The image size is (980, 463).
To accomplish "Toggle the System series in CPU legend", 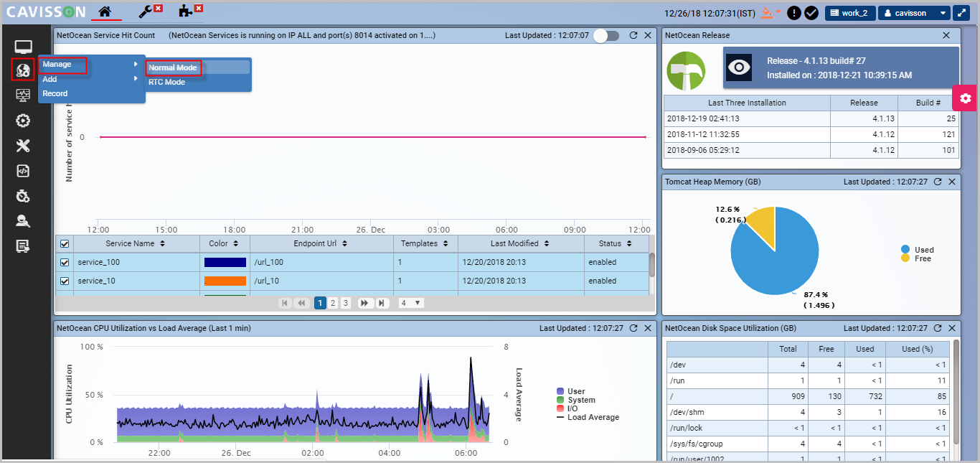I will [576, 401].
